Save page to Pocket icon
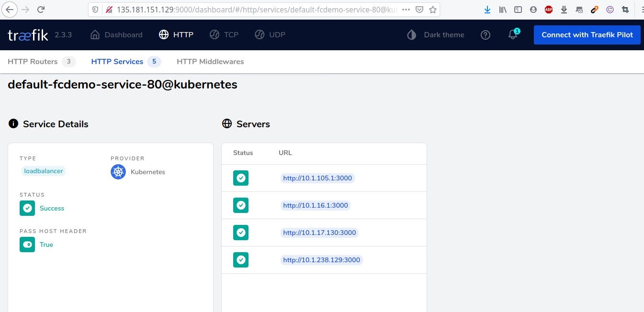This screenshot has height=312, width=644. tap(419, 9)
